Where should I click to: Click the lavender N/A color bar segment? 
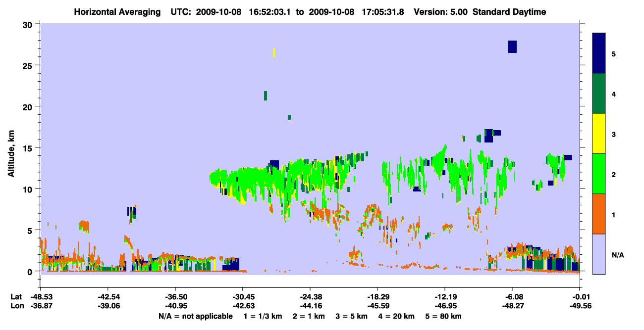click(x=599, y=254)
